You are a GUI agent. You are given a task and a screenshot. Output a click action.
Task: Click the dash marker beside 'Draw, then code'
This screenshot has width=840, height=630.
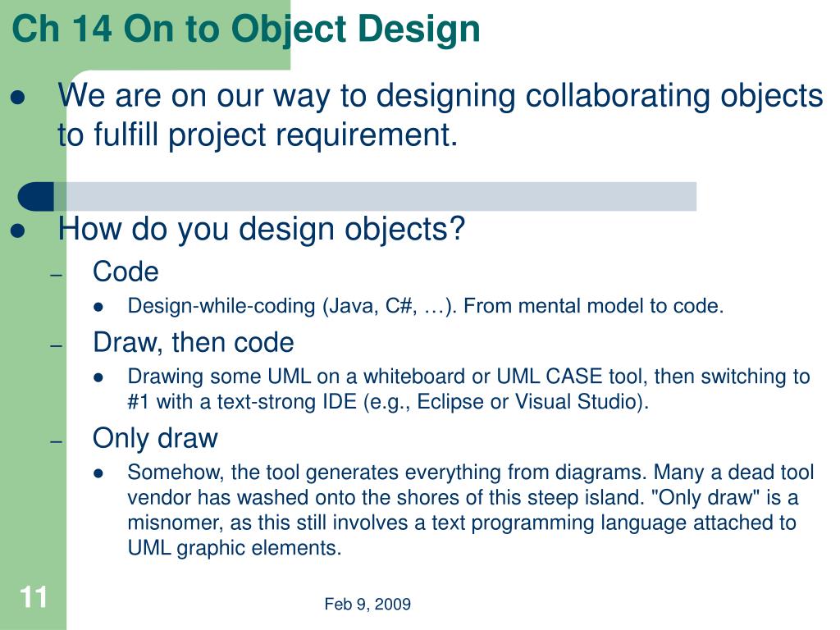[57, 345]
